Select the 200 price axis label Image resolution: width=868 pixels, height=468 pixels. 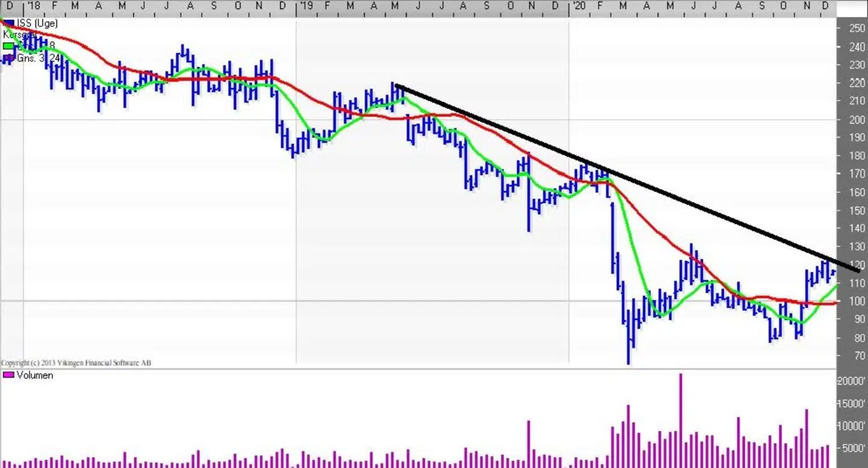pos(857,119)
